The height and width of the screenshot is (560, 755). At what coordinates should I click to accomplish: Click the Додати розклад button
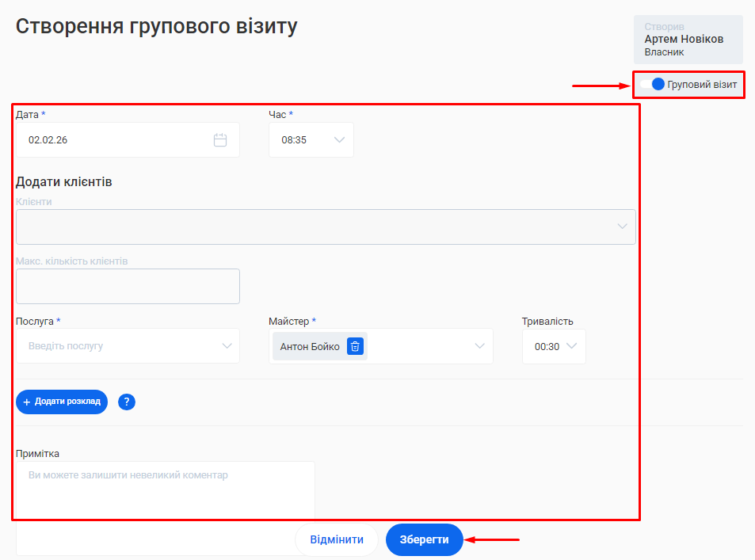coord(62,402)
